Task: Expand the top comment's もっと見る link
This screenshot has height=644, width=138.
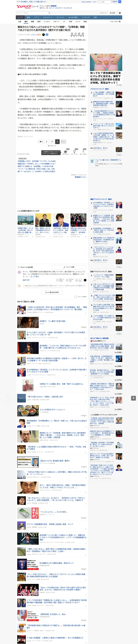Action: click(x=35, y=276)
